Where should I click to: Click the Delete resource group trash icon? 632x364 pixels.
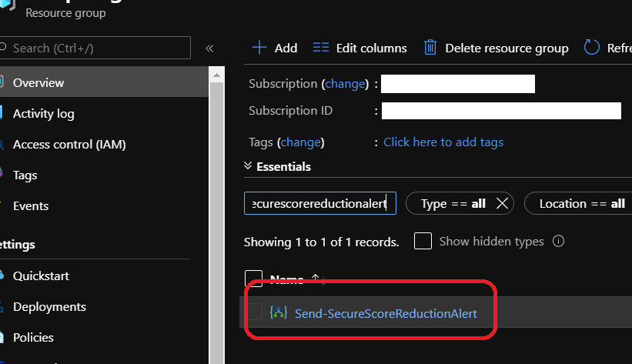431,48
